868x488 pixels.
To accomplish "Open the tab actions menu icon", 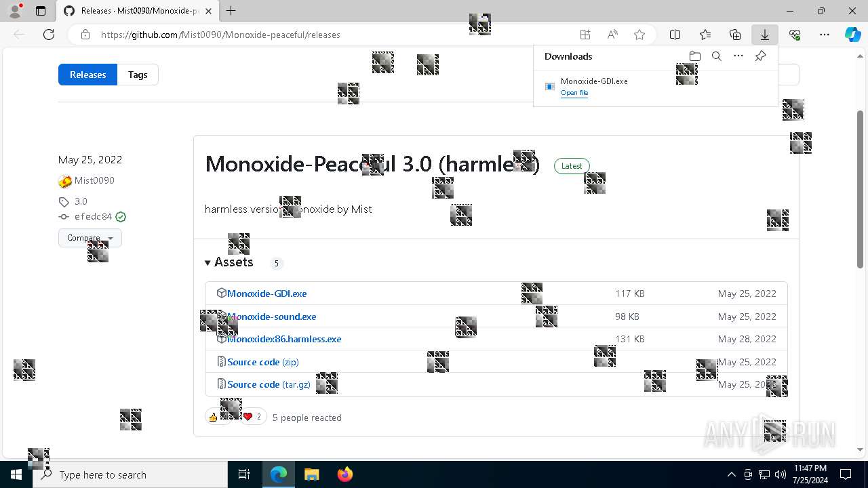I will pyautogui.click(x=41, y=11).
